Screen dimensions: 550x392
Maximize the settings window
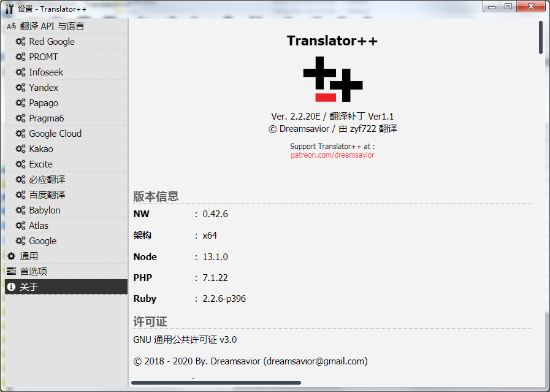pyautogui.click(x=508, y=7)
